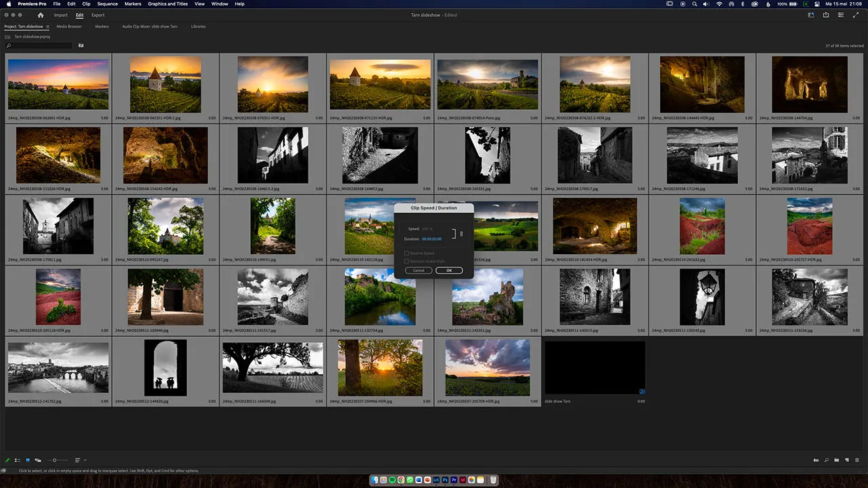Screen dimensions: 868x488
Task: Open the Workspaces icon at top right
Action: click(810, 15)
